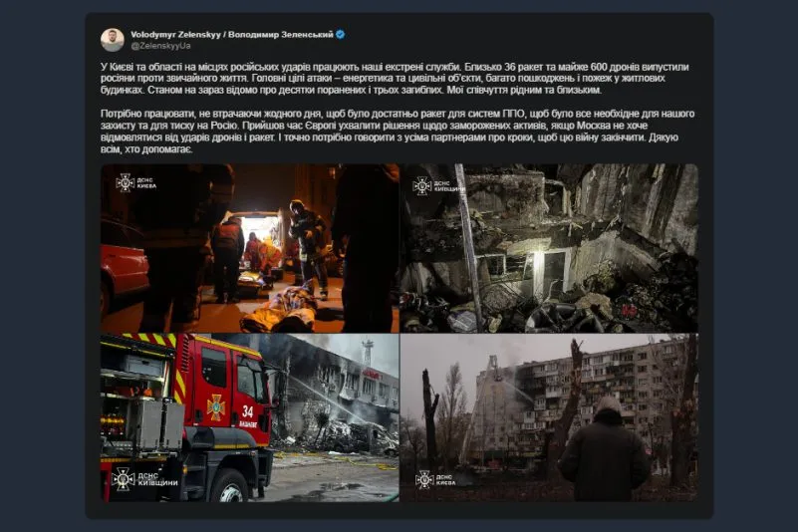798x532 pixels.
Task: Click the ДСНС Київщини emblem in top-right photo
Action: (x=423, y=185)
